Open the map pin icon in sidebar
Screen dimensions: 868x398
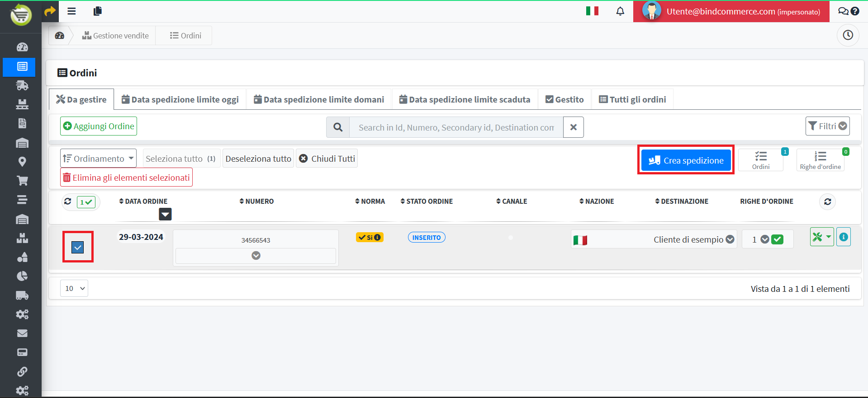point(22,162)
